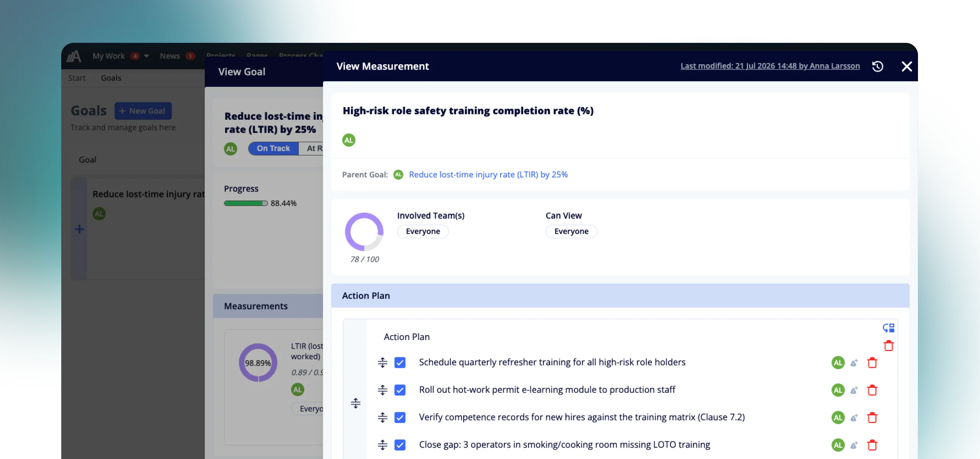
Task: Select the Everyone chip under Can View
Action: [571, 231]
